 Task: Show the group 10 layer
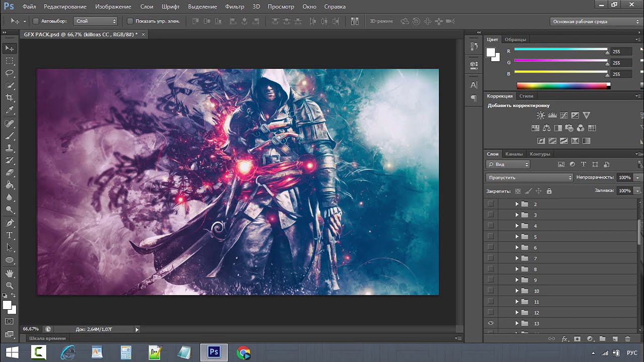(x=491, y=291)
